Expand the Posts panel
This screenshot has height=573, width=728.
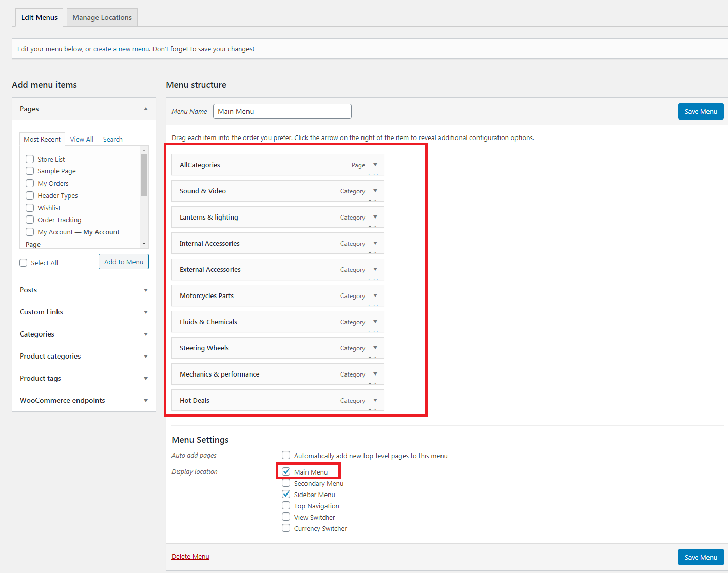tap(84, 290)
